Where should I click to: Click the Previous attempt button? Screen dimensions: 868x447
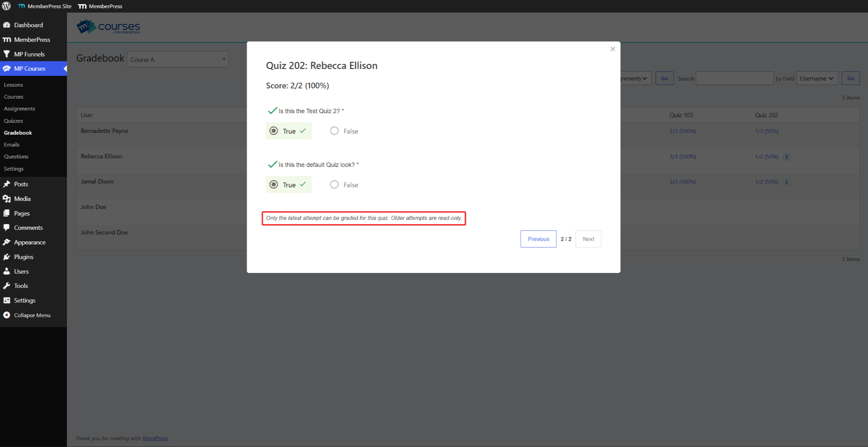(538, 239)
